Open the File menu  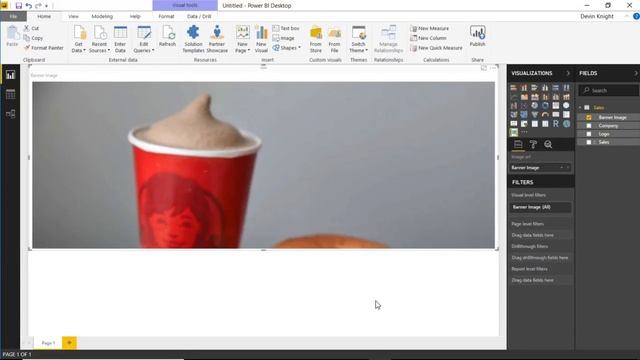pos(13,16)
